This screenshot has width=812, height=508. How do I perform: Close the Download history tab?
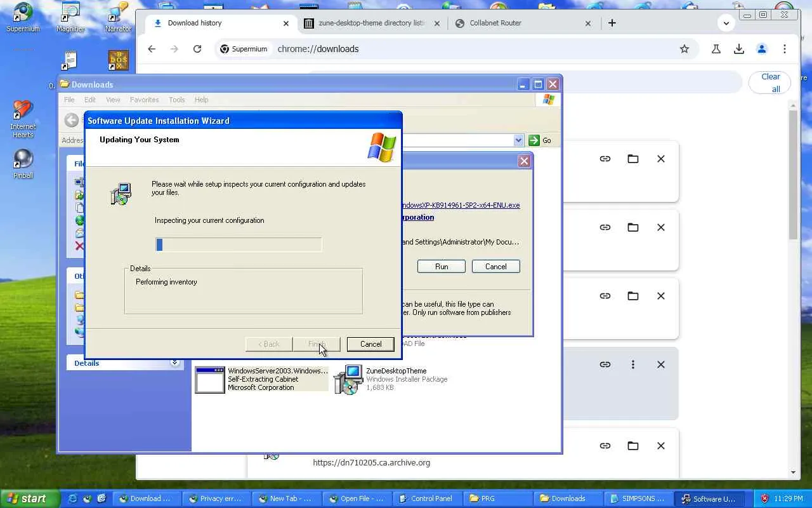click(285, 23)
